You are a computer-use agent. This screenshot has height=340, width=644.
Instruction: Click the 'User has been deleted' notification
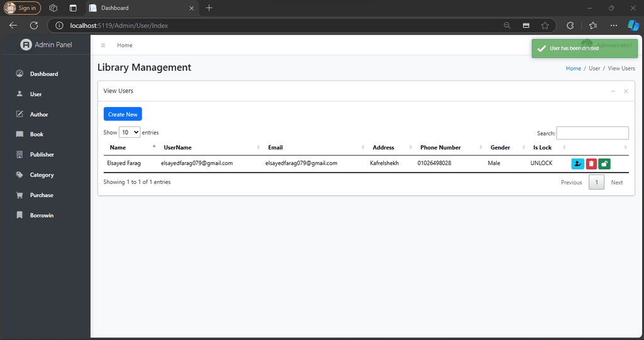pyautogui.click(x=584, y=48)
